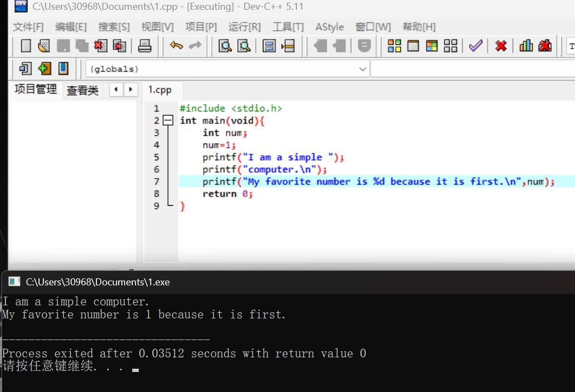Click line number 9 in gutter

[157, 206]
